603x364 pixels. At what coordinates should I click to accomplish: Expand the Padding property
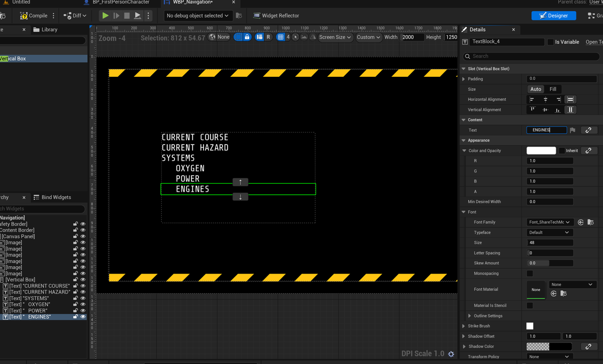(464, 79)
